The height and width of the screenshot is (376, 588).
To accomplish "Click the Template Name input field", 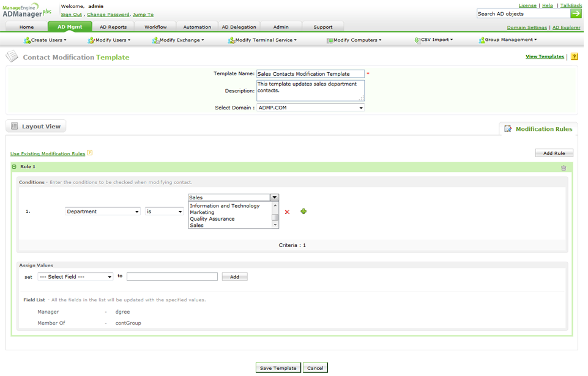I will click(x=310, y=74).
